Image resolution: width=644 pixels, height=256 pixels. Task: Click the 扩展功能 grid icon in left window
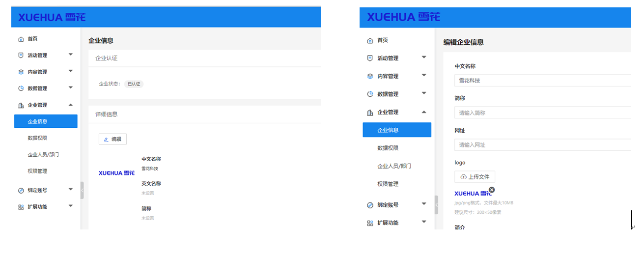21,207
